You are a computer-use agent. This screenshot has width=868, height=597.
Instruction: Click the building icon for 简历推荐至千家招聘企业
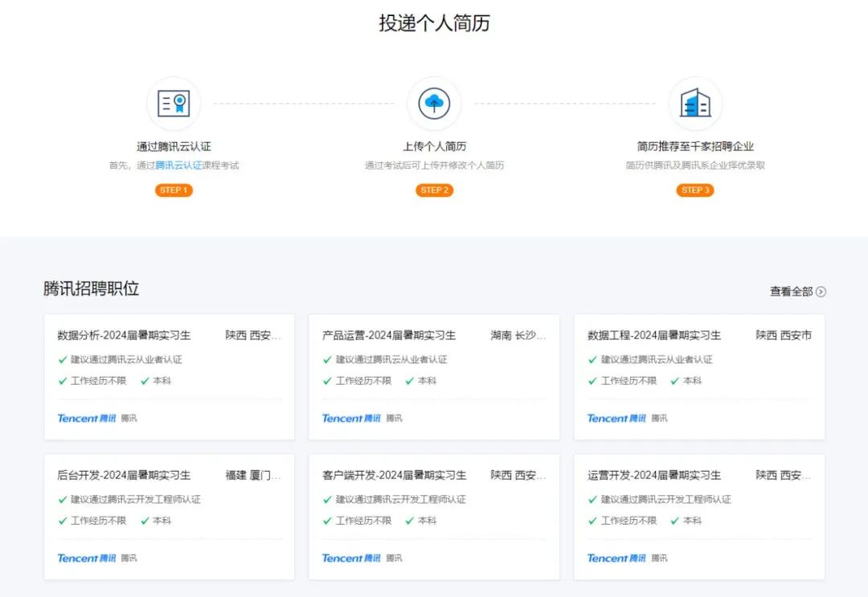click(695, 104)
